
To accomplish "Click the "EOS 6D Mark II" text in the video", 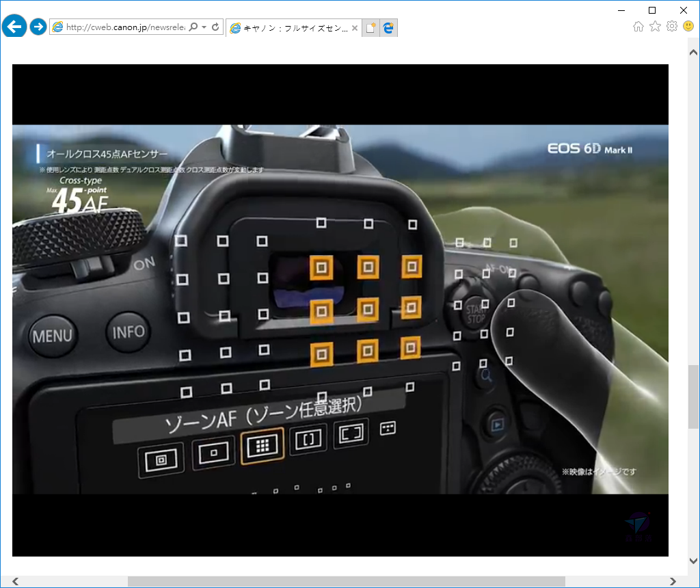I will tap(590, 148).
